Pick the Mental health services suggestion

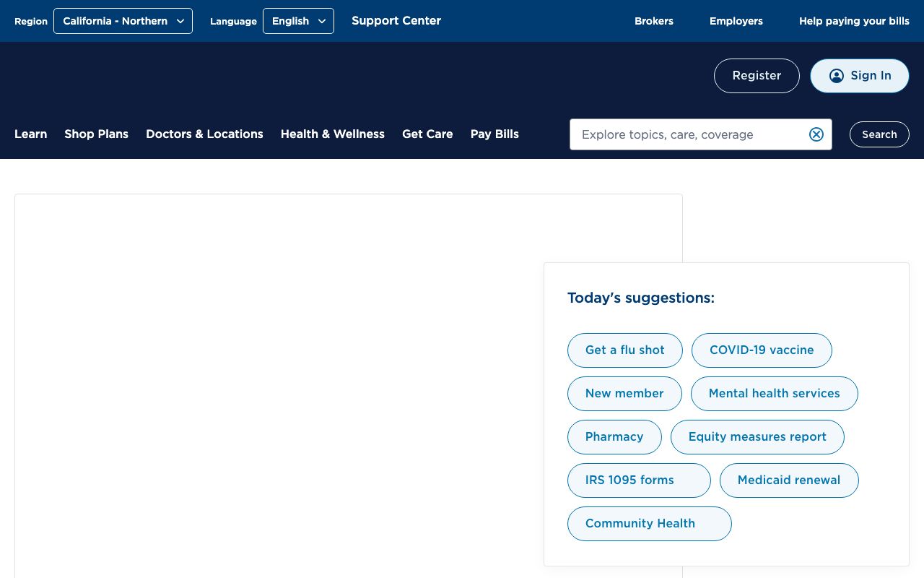[x=774, y=394]
